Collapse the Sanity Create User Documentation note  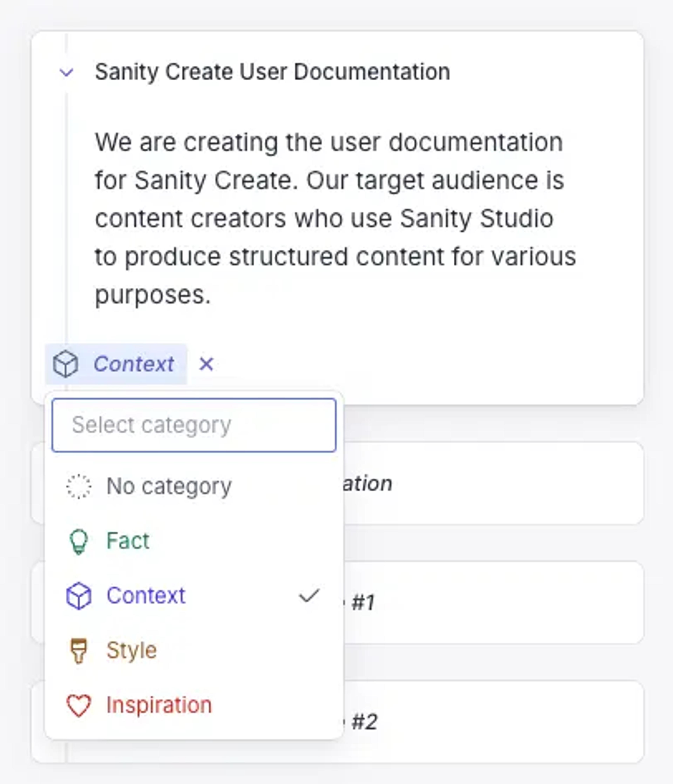[x=67, y=72]
